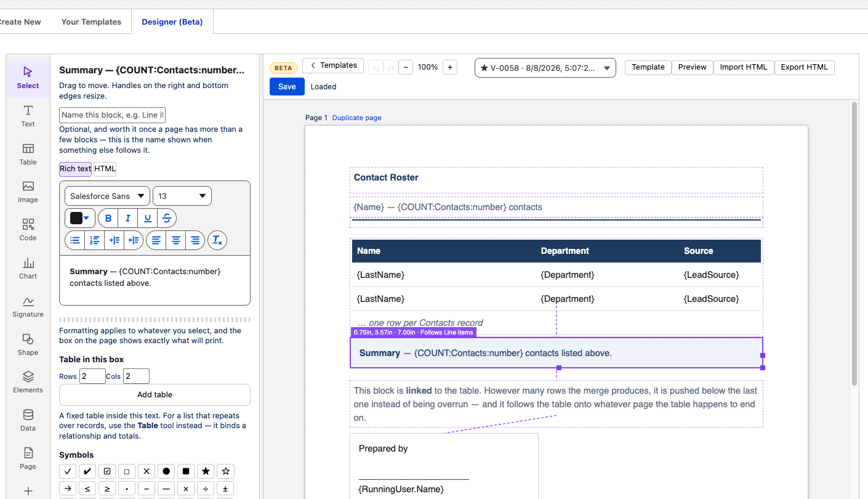Click the plus icon below Page tool
This screenshot has height=499, width=868.
click(x=28, y=491)
